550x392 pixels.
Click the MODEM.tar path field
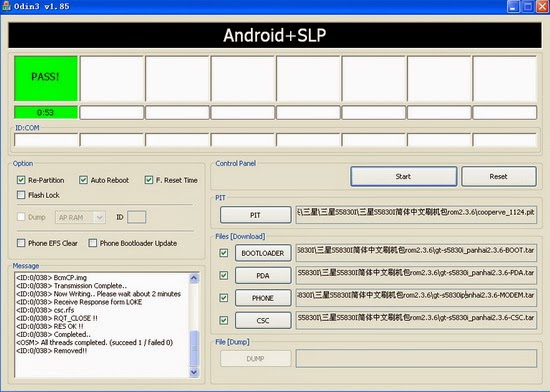[416, 298]
